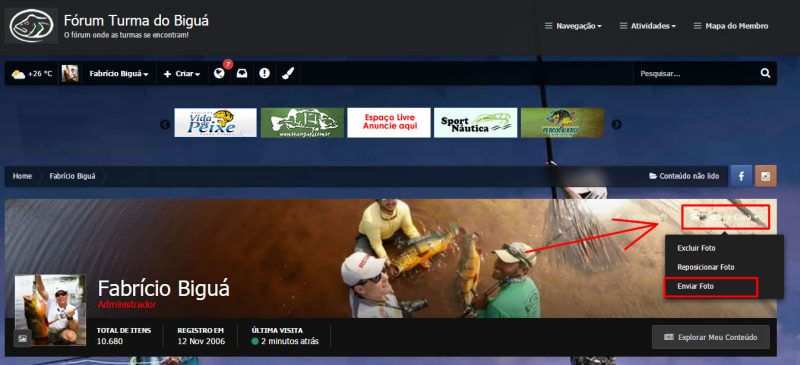Expand the Atividades dropdown menu
800x365 pixels.
tap(647, 26)
